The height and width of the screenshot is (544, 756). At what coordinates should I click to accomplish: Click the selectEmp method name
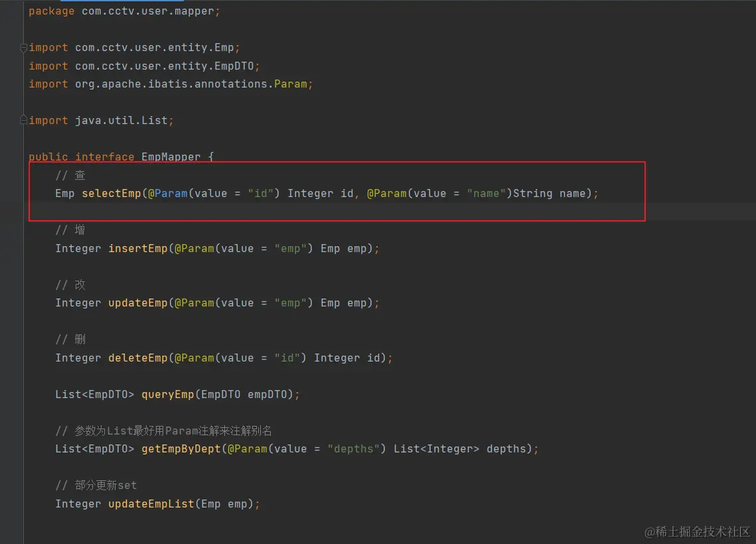[x=112, y=193]
